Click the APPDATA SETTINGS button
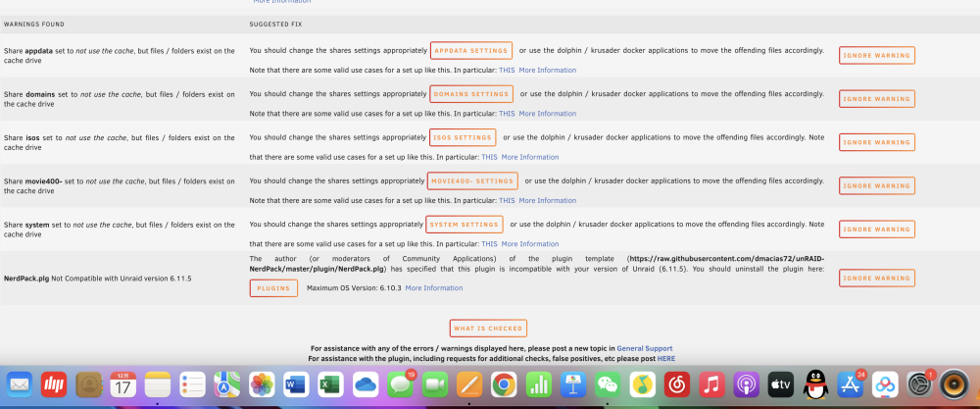 pyautogui.click(x=471, y=51)
